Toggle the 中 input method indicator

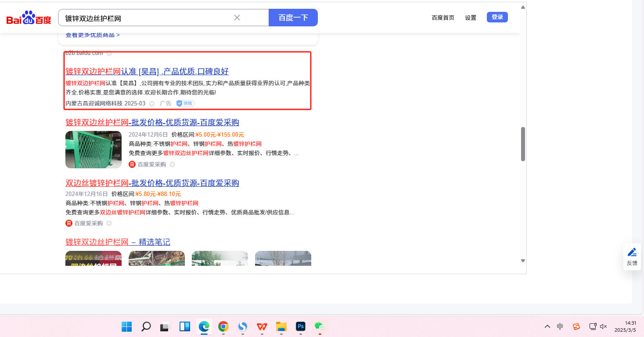(560, 326)
